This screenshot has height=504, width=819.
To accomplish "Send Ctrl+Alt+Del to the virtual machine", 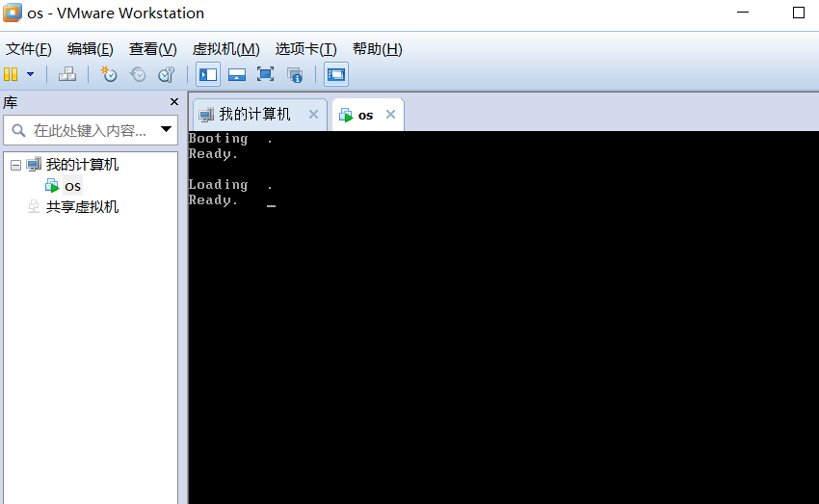I will click(66, 74).
